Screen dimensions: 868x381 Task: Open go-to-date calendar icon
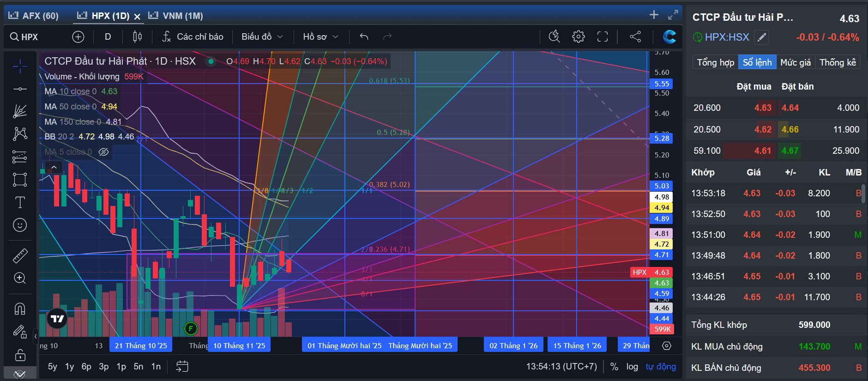click(182, 366)
